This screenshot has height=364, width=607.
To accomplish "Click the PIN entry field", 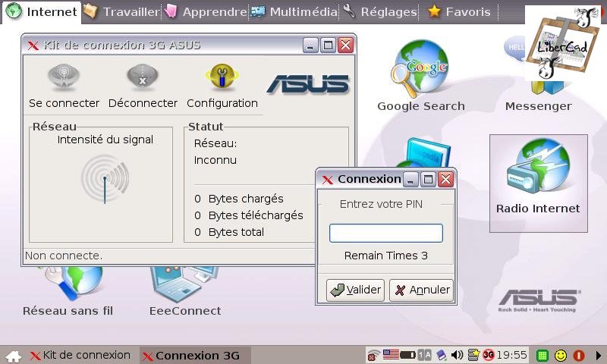I will (386, 234).
